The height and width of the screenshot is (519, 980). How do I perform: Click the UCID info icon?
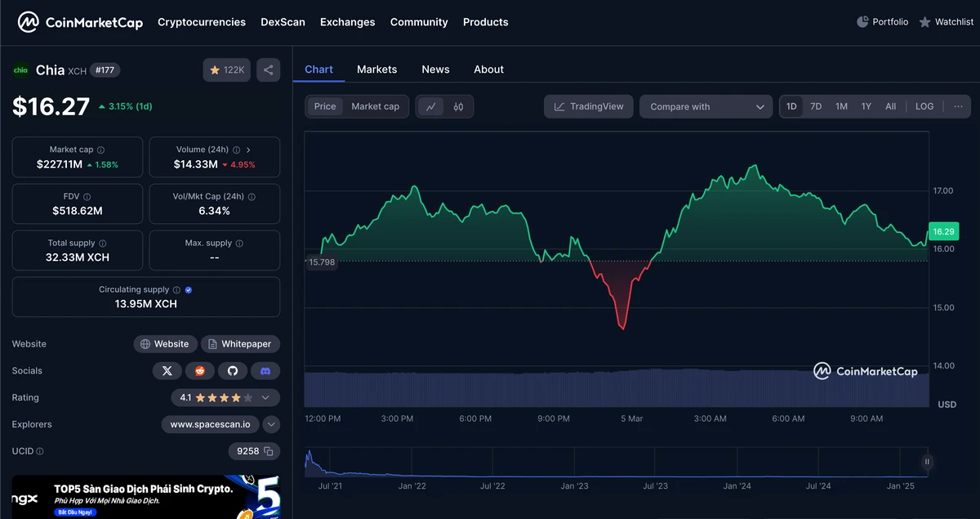(40, 451)
